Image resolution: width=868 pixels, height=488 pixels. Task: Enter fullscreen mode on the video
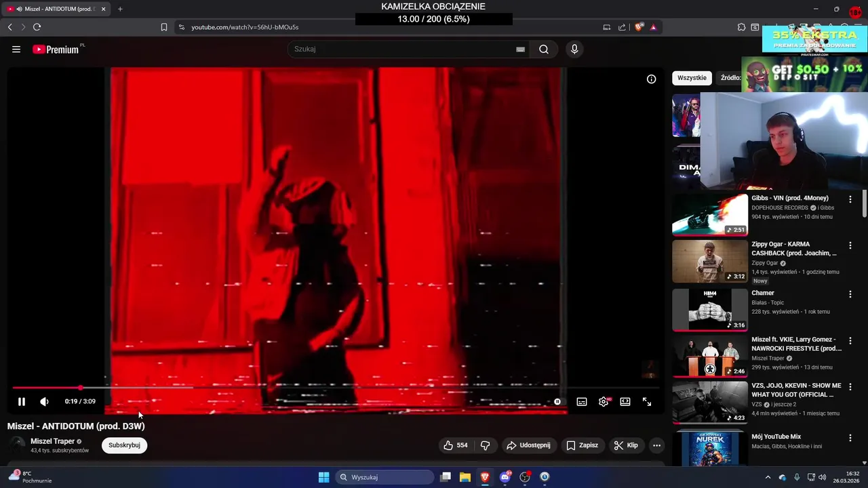[x=647, y=402]
